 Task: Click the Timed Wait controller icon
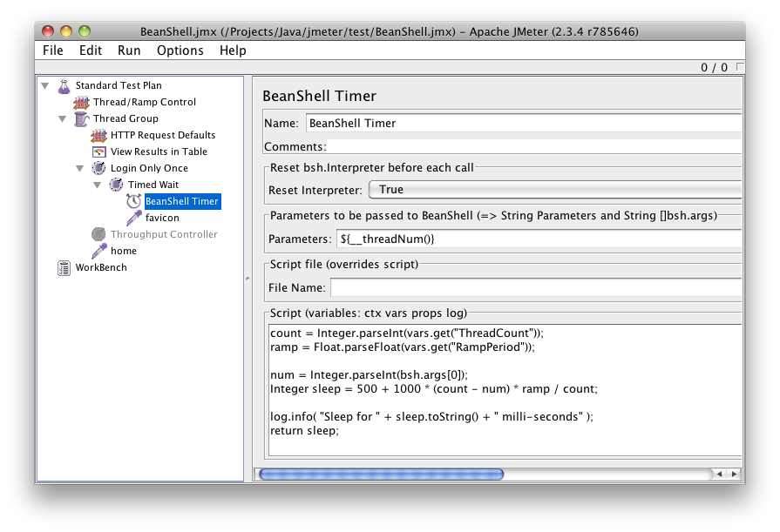click(117, 185)
